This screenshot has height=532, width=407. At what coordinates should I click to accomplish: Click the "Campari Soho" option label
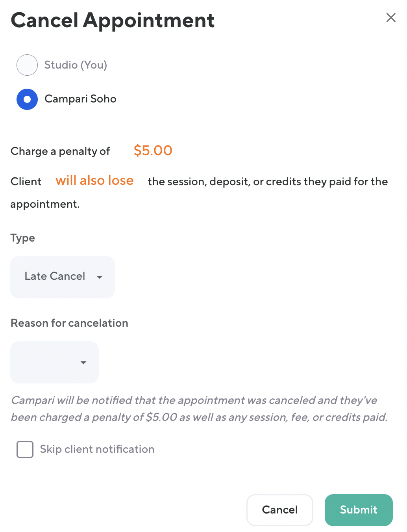[x=80, y=99]
